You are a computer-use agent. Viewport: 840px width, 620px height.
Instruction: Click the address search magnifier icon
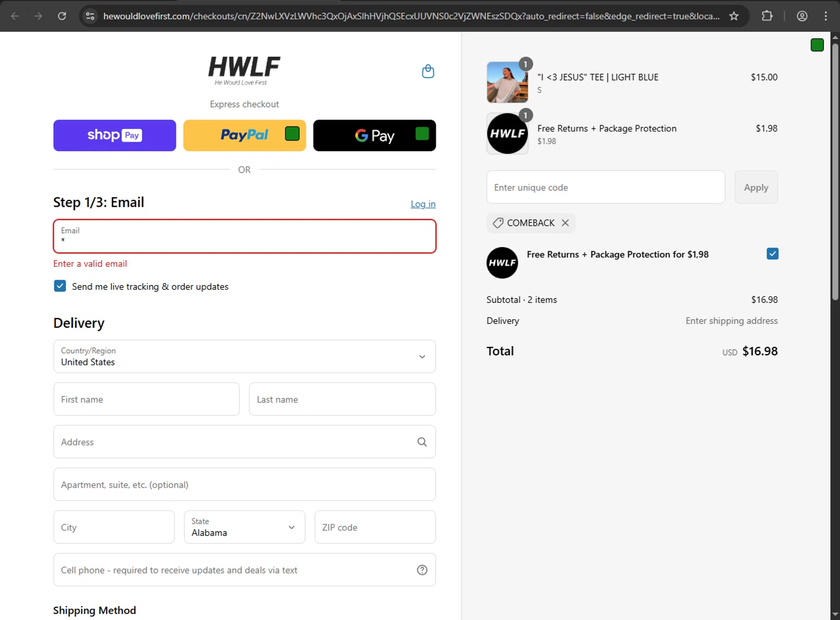tap(422, 442)
